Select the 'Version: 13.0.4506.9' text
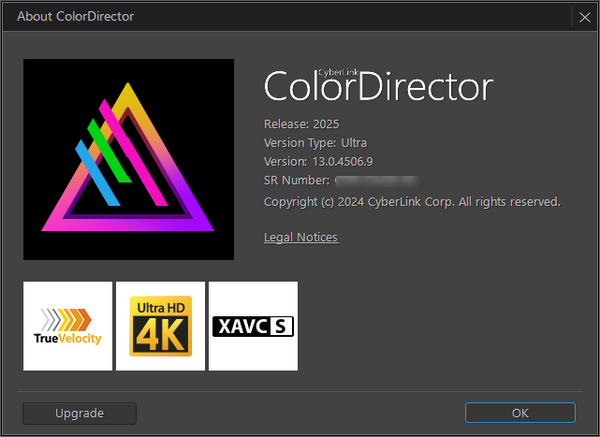600x437 pixels. click(x=318, y=161)
